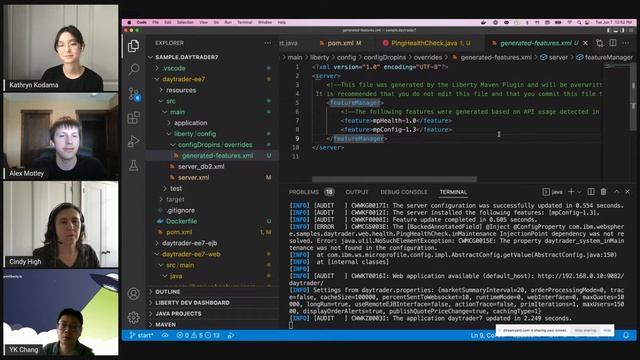Toggle bottom panel layout icon
Viewport: 640px width, 360px height.
(x=616, y=30)
